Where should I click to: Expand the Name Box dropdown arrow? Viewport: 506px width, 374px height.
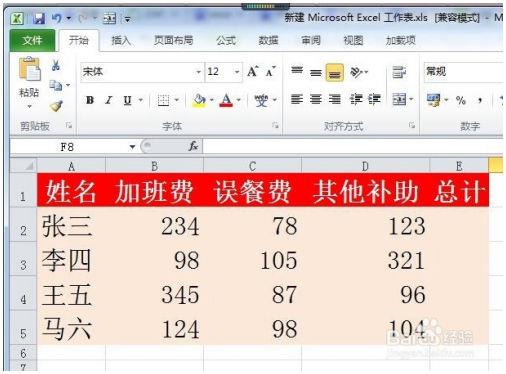pyautogui.click(x=132, y=147)
